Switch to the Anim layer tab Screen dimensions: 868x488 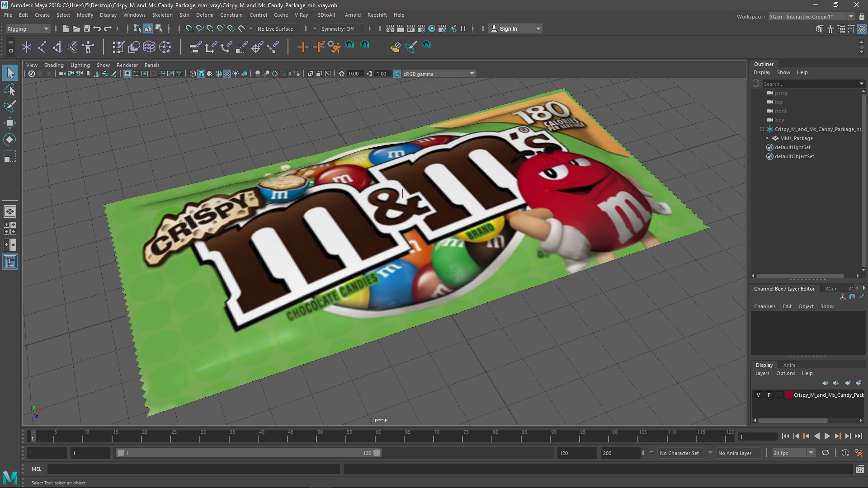(x=789, y=365)
